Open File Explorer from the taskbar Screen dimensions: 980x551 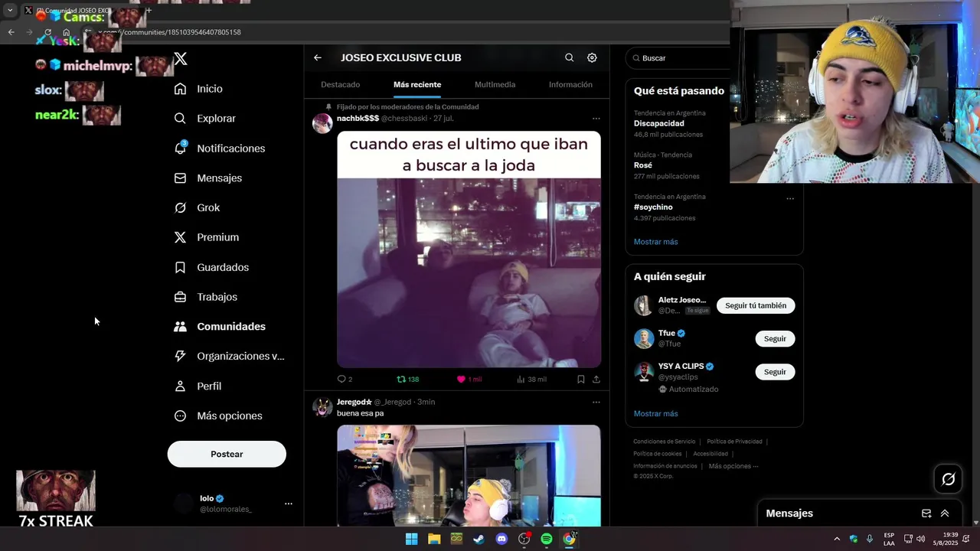click(434, 539)
